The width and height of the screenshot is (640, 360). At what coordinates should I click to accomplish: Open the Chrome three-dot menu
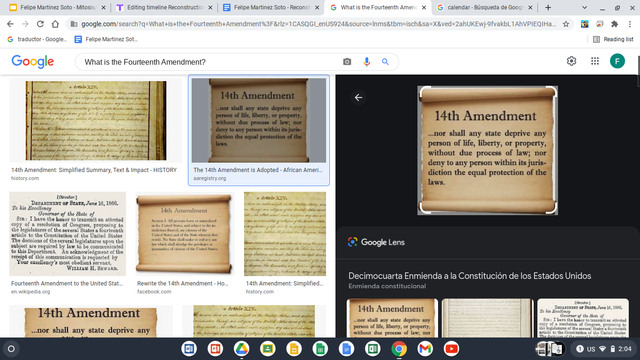pos(630,24)
